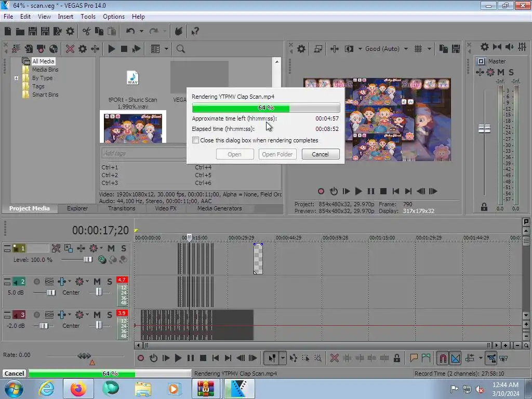Open track 1 FX gear dropdown arrow
The width and height of the screenshot is (532, 399).
101,248
